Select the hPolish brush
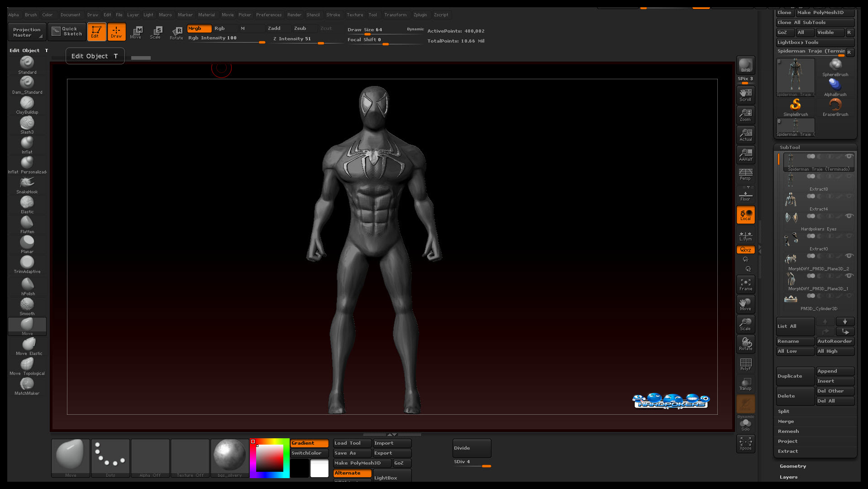 (x=27, y=287)
